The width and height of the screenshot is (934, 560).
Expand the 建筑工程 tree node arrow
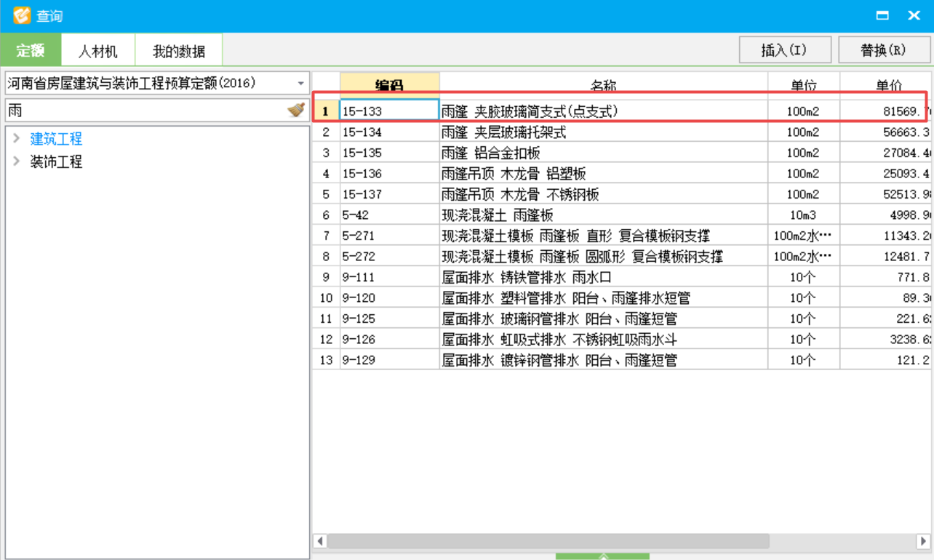[x=17, y=138]
